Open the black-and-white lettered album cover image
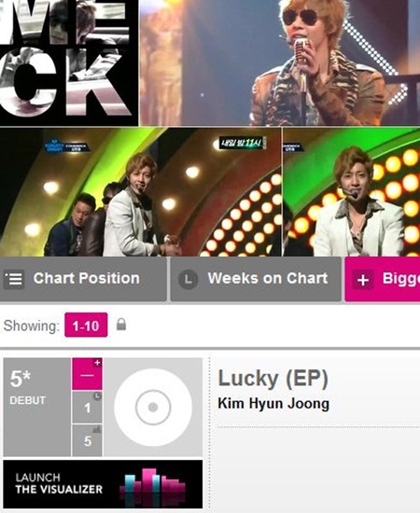420x513 pixels. pyautogui.click(x=69, y=62)
